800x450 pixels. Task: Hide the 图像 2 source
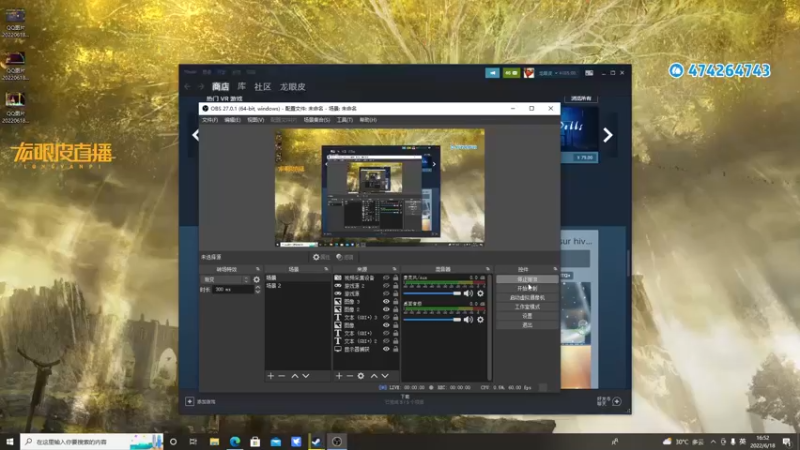pos(386,309)
